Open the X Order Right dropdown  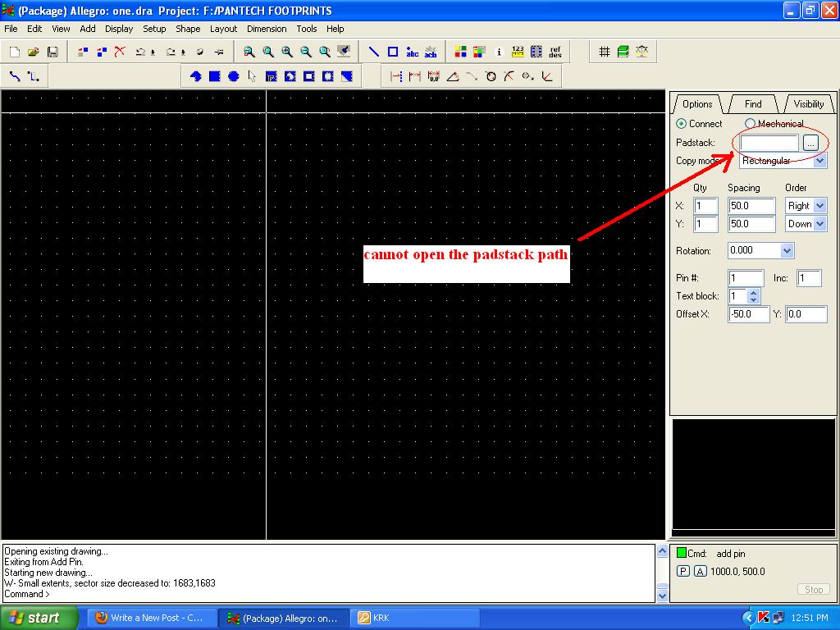click(x=819, y=206)
